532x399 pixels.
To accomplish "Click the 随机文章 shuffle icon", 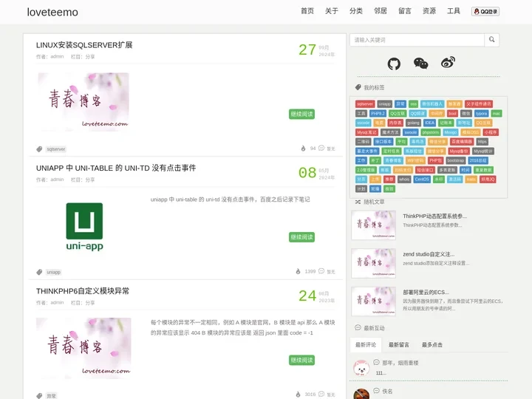I will coord(358,202).
